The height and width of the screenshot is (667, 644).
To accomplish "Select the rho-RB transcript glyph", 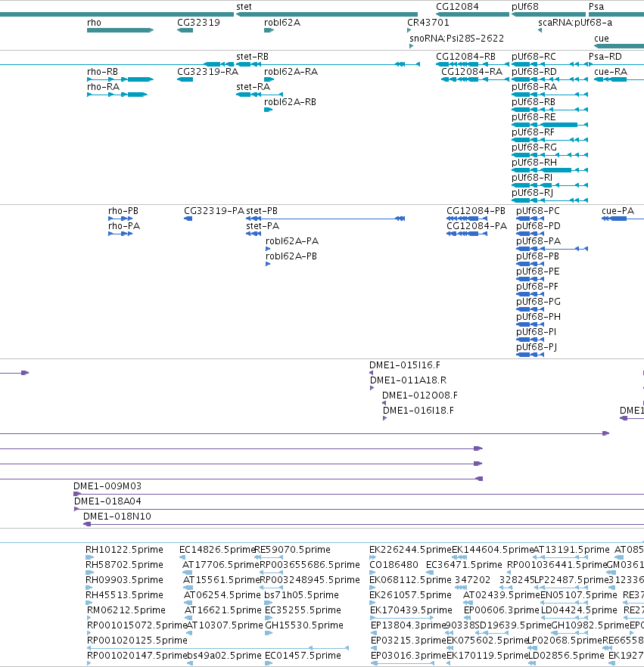I will pos(120,79).
